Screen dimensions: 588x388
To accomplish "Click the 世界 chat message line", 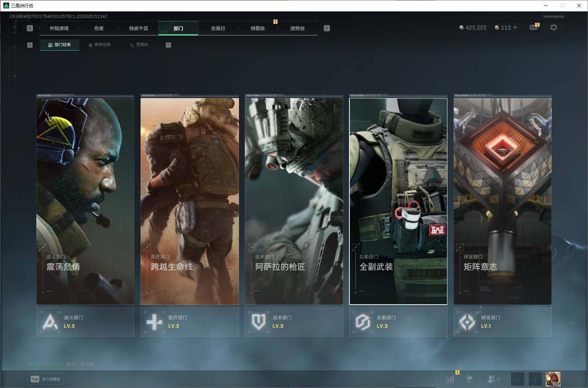I will click(61, 364).
